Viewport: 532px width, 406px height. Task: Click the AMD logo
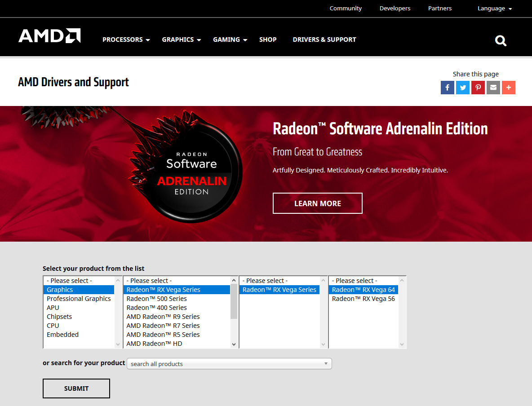[x=49, y=36]
